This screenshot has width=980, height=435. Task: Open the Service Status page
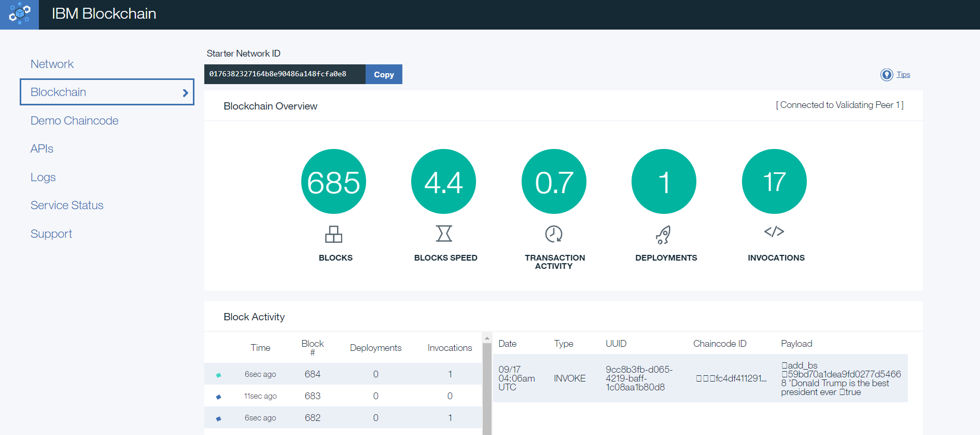[67, 205]
